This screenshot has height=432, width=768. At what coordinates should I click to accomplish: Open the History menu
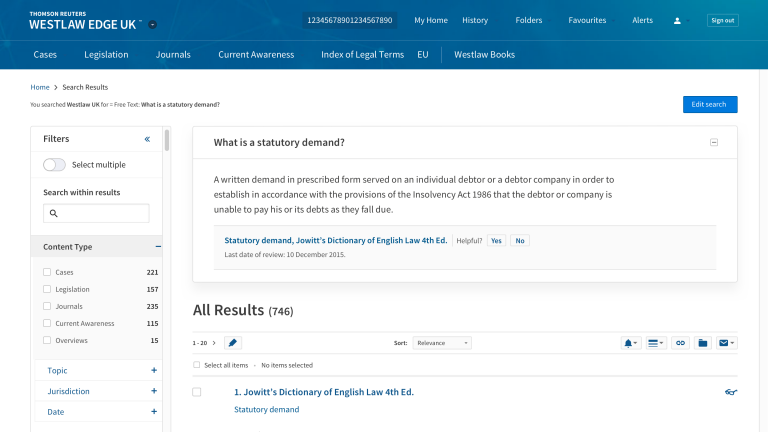pos(475,20)
